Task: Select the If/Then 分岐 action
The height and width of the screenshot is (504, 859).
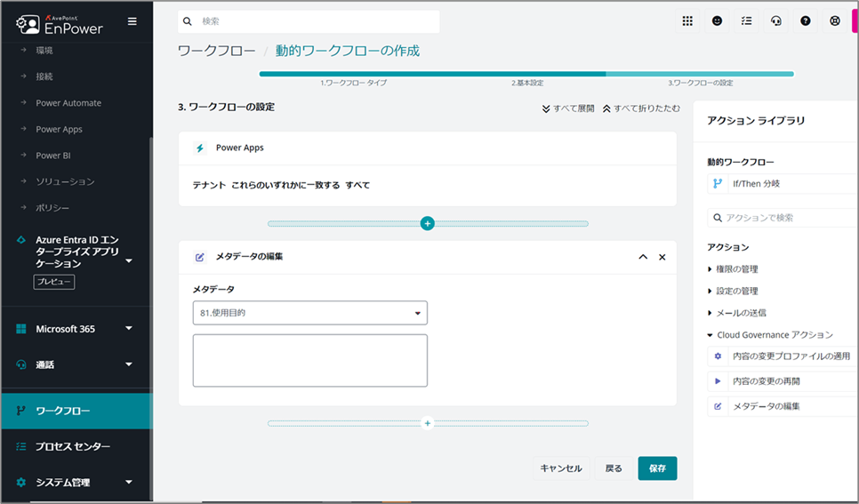Action: [x=783, y=184]
